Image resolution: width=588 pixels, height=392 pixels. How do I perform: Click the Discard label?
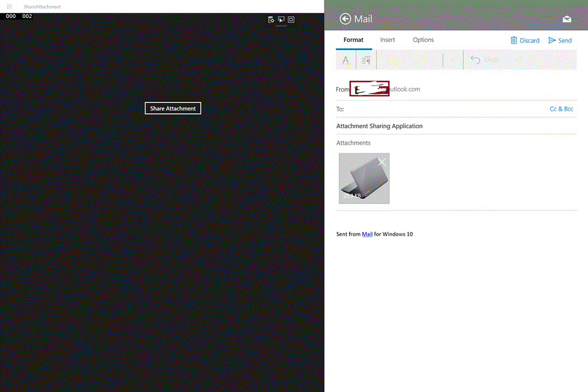pyautogui.click(x=529, y=41)
